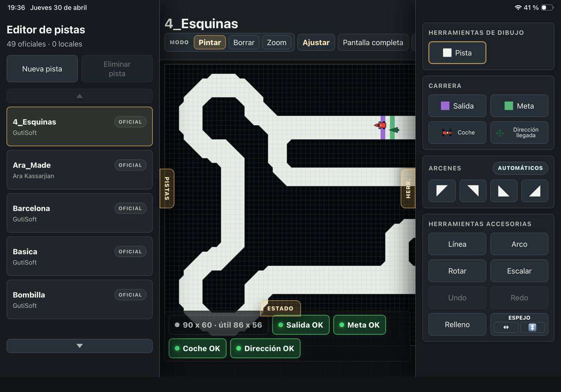Click the Dirección OK status chip

point(265,349)
